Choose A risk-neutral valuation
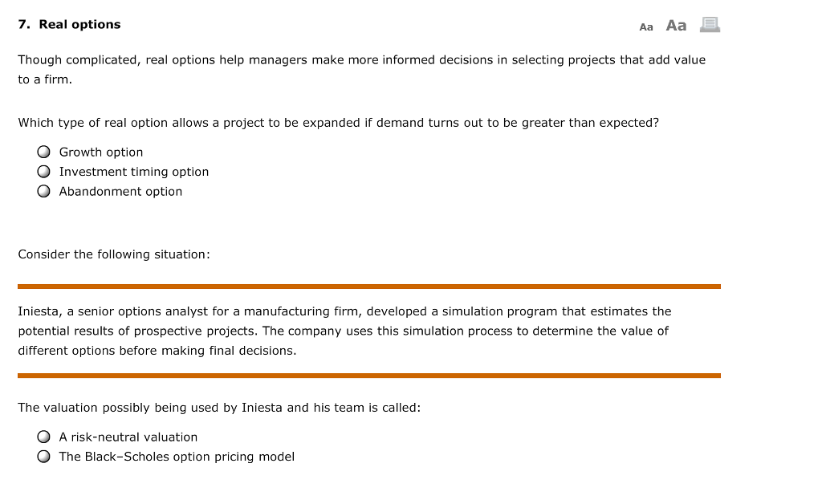The width and height of the screenshot is (822, 504). click(44, 436)
